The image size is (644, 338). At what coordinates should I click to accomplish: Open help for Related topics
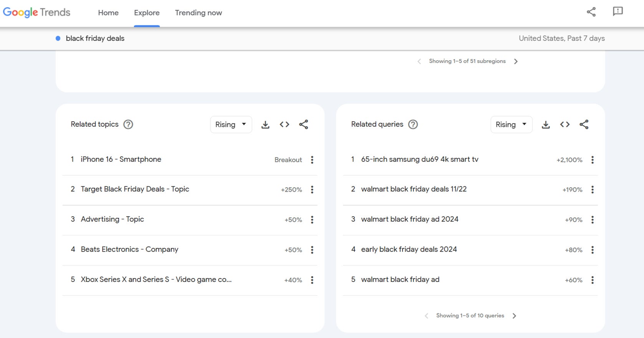click(128, 124)
